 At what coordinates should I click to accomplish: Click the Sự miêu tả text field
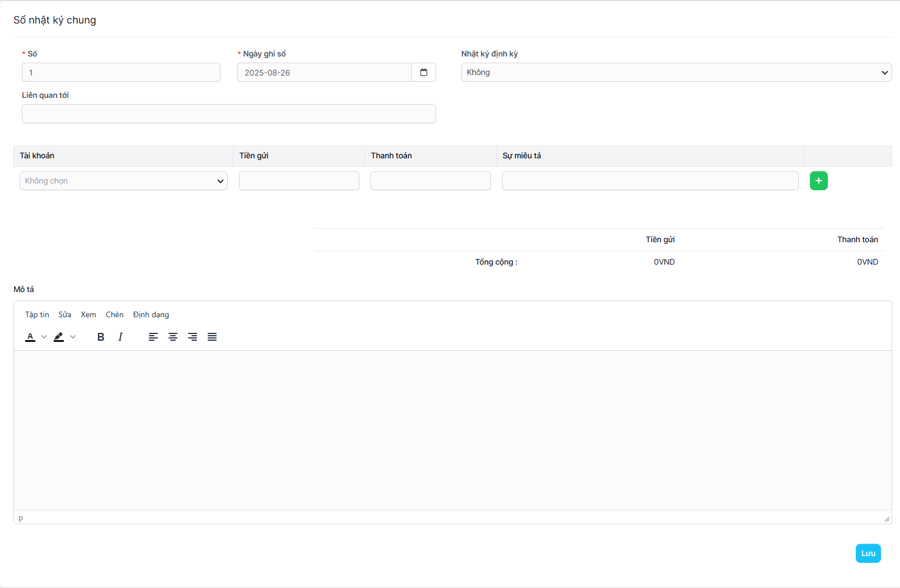650,181
